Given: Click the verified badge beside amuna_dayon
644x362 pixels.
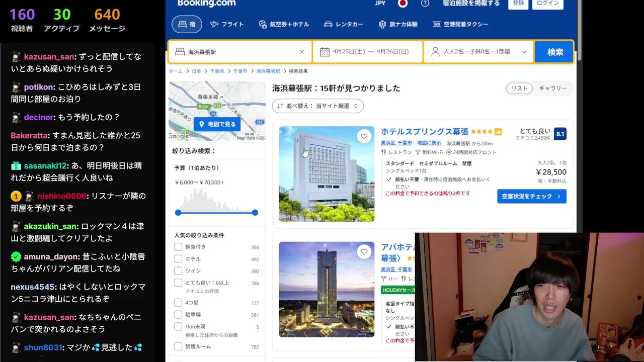Looking at the screenshot, I should pos(16,257).
